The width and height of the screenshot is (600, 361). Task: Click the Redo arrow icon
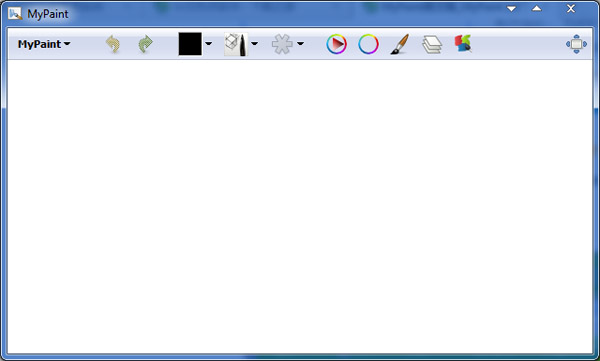[145, 44]
